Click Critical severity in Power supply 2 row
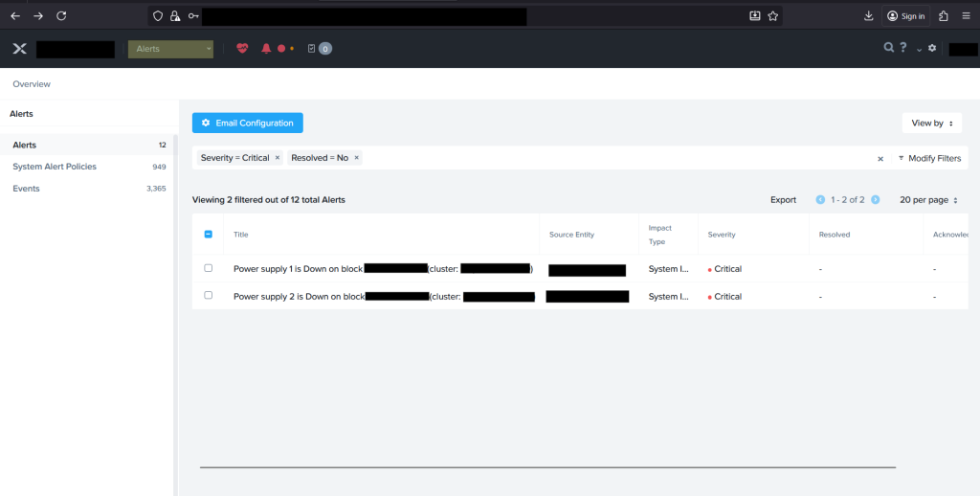Screen dimensions: 980x496 [x=725, y=297]
